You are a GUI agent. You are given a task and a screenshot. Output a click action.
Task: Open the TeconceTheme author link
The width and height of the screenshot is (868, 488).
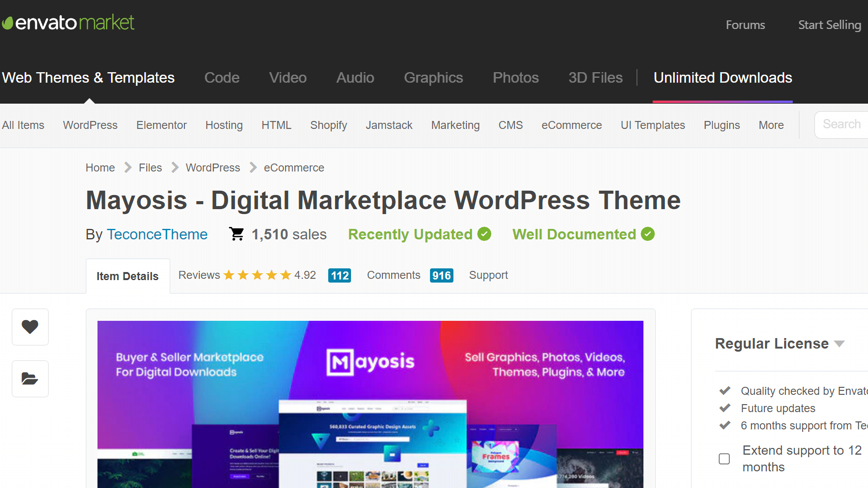click(157, 234)
